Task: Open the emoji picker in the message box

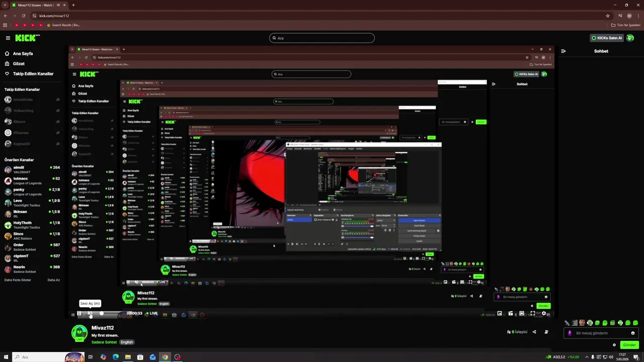Action: coord(632,333)
